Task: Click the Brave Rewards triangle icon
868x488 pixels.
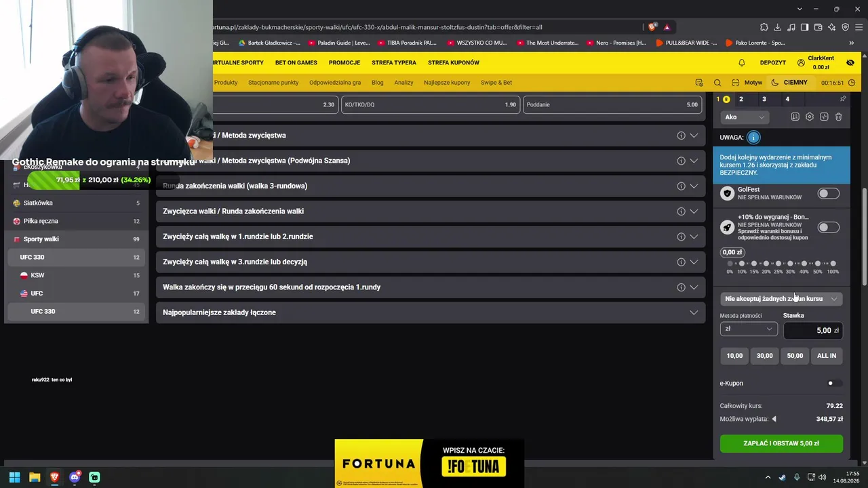Action: pyautogui.click(x=667, y=27)
